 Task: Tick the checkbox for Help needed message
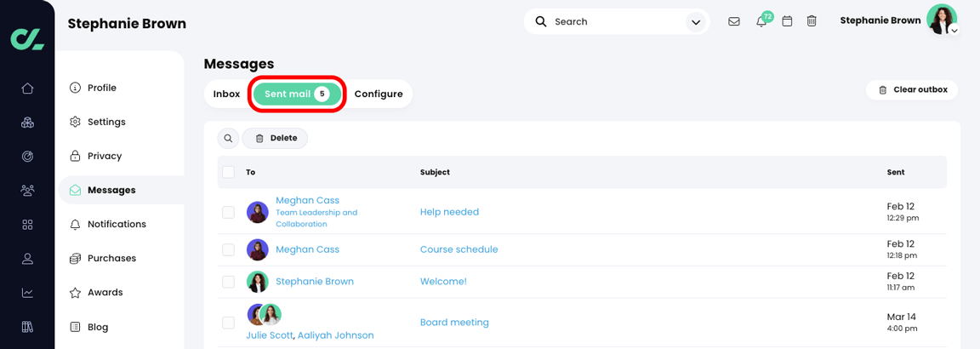coord(228,213)
